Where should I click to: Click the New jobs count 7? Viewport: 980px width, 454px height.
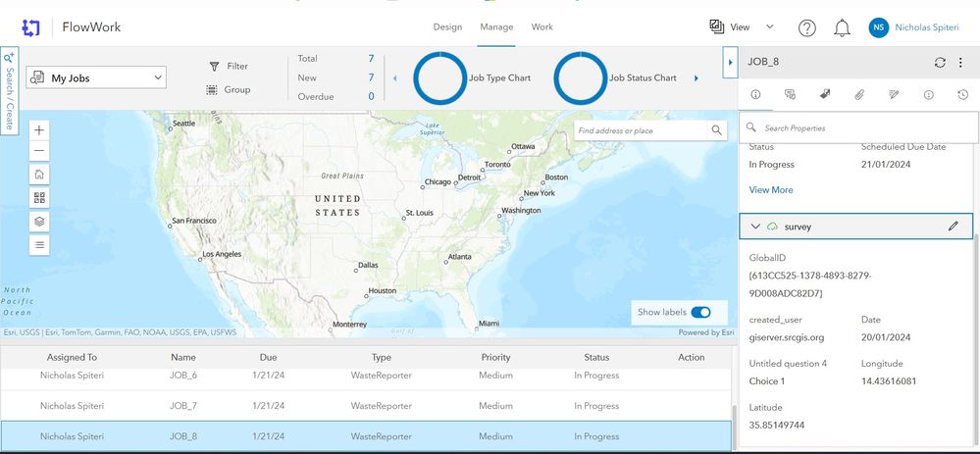pyautogui.click(x=371, y=77)
